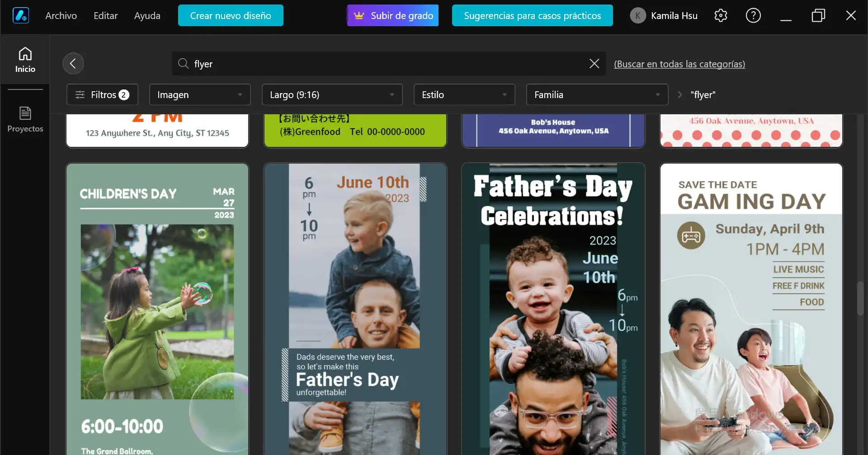Screen dimensions: 868x455
Task: Open Sugerencias para casos prácticos
Action: (x=533, y=15)
